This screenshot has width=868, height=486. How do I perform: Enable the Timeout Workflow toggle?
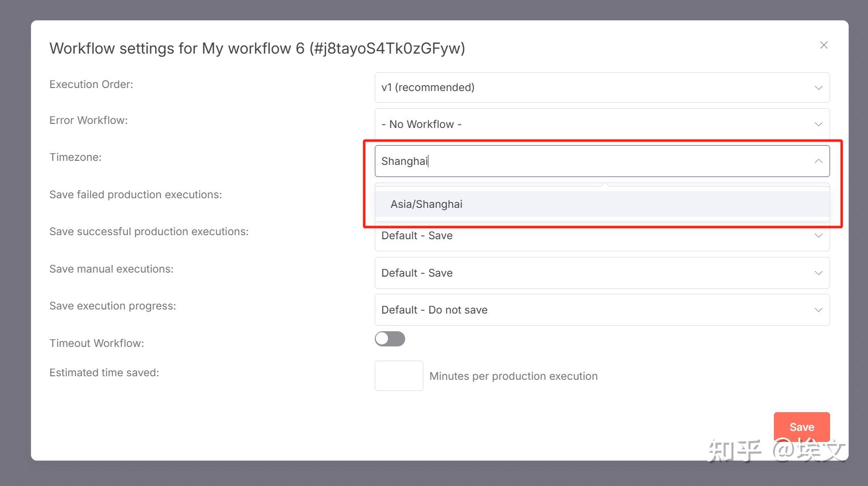click(x=389, y=339)
